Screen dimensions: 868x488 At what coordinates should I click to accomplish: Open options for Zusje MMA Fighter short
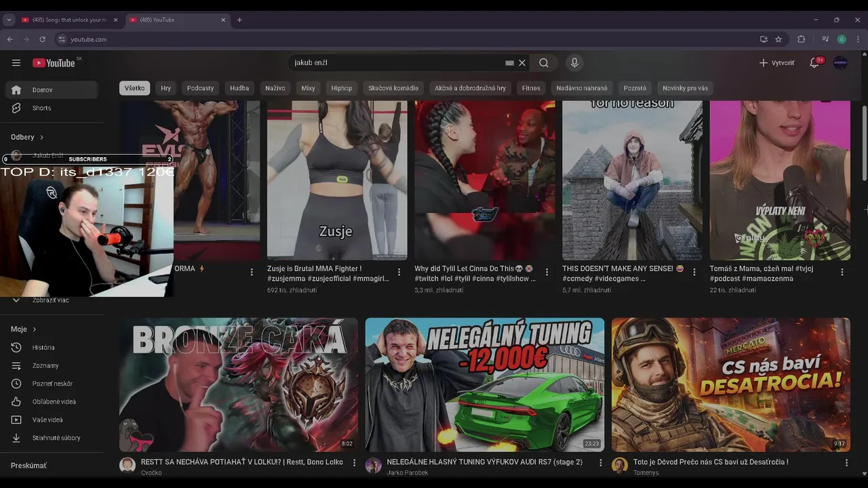click(x=399, y=272)
